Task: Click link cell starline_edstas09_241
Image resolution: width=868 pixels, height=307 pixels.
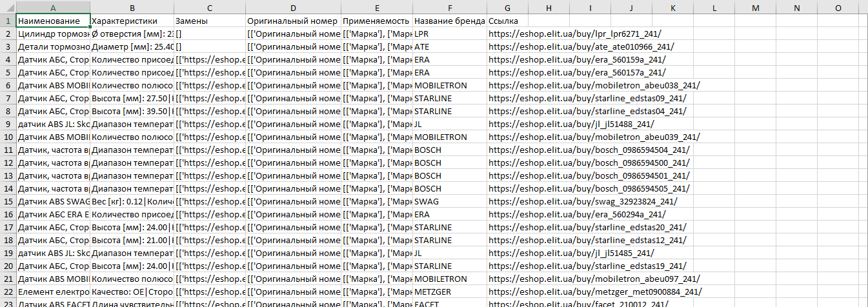Action: click(587, 98)
